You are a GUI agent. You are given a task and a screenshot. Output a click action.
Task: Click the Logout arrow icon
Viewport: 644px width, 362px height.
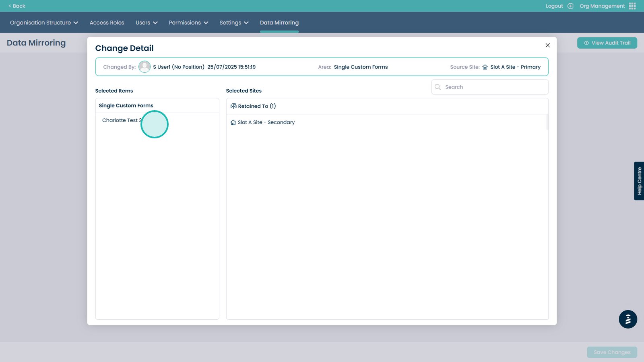pos(570,6)
